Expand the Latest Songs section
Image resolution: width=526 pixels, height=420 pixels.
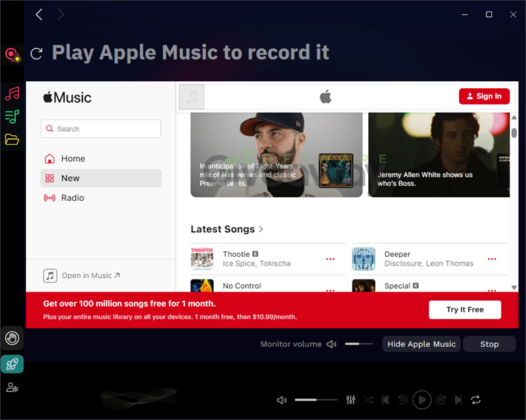click(227, 229)
